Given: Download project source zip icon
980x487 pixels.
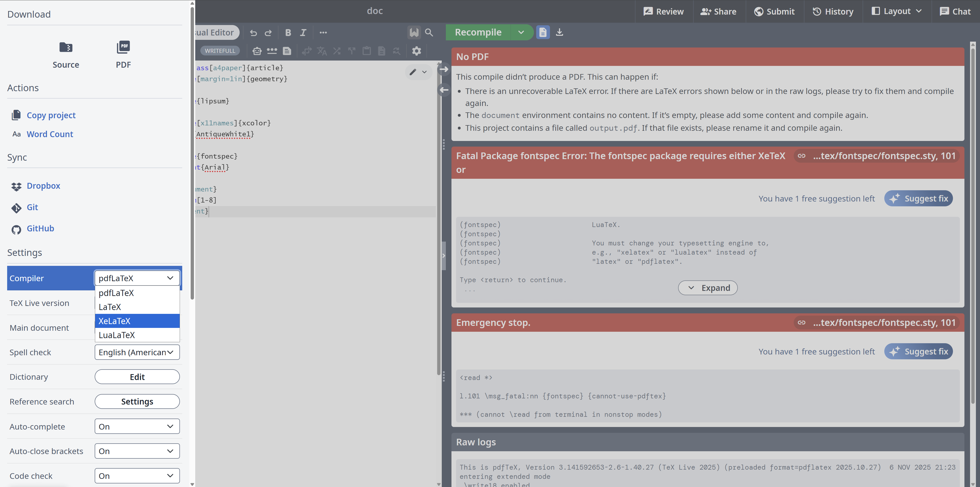Looking at the screenshot, I should tap(66, 47).
